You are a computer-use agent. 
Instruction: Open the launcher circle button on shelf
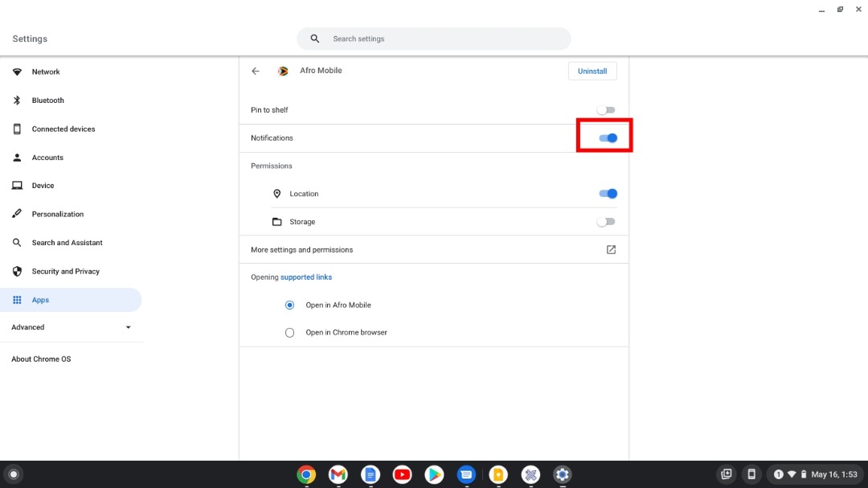tap(14, 474)
